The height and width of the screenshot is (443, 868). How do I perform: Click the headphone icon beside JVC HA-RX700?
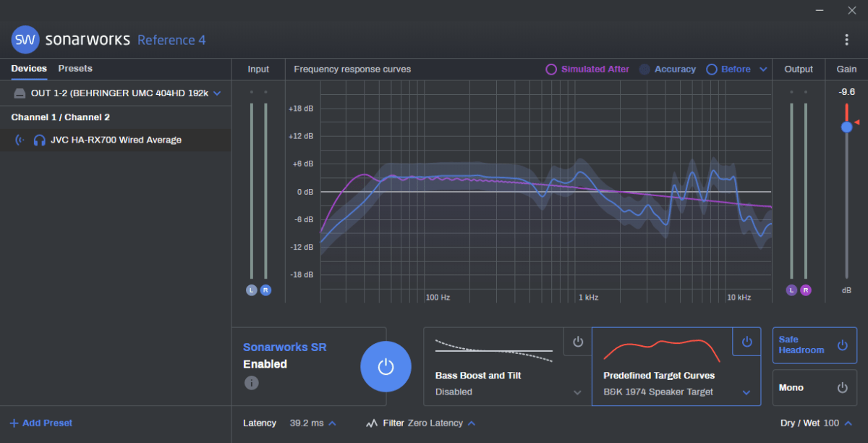40,140
